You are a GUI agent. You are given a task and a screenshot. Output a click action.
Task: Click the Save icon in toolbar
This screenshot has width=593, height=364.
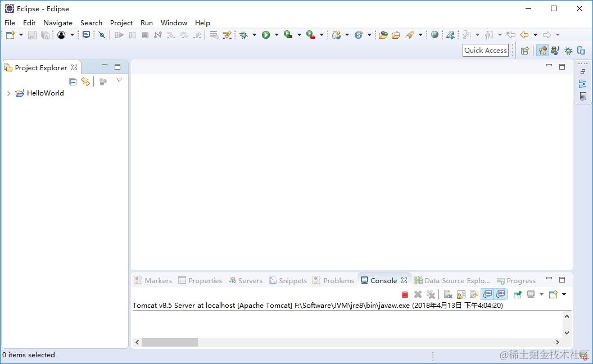pos(32,35)
